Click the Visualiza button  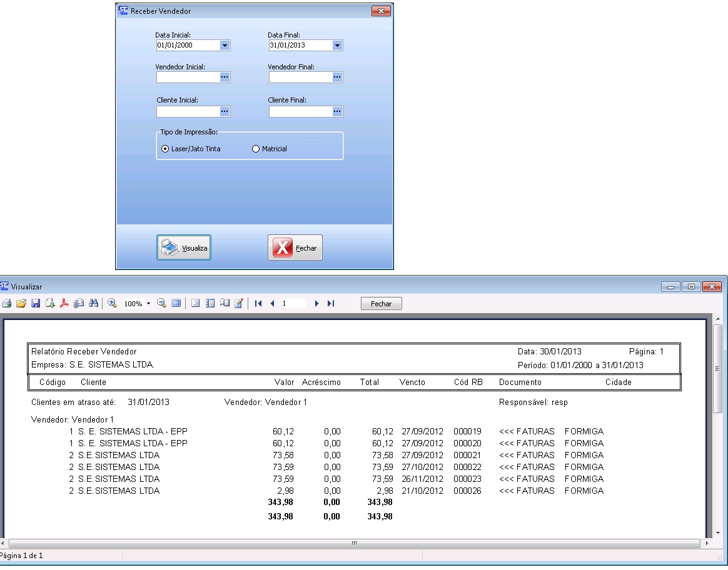[183, 248]
